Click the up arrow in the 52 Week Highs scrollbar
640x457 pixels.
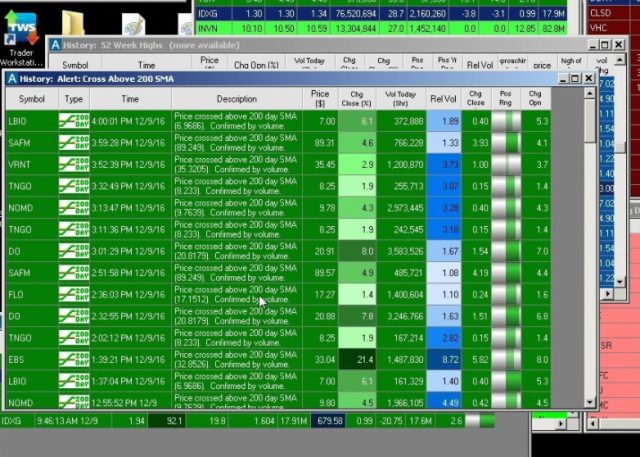point(620,60)
